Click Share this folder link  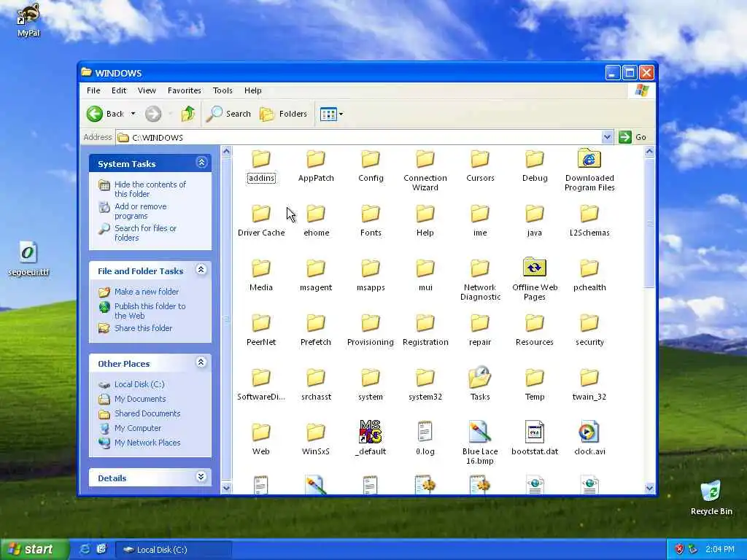coord(143,328)
